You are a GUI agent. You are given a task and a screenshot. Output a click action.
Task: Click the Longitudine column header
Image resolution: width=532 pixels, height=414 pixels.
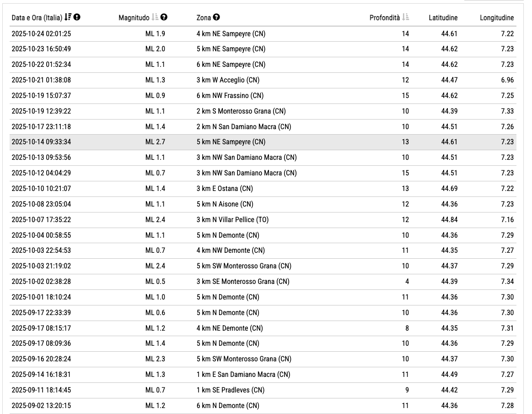pyautogui.click(x=496, y=18)
